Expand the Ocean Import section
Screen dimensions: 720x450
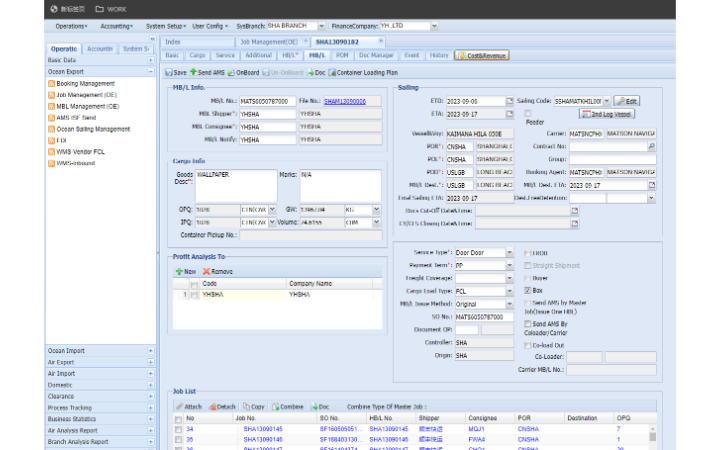tap(151, 351)
